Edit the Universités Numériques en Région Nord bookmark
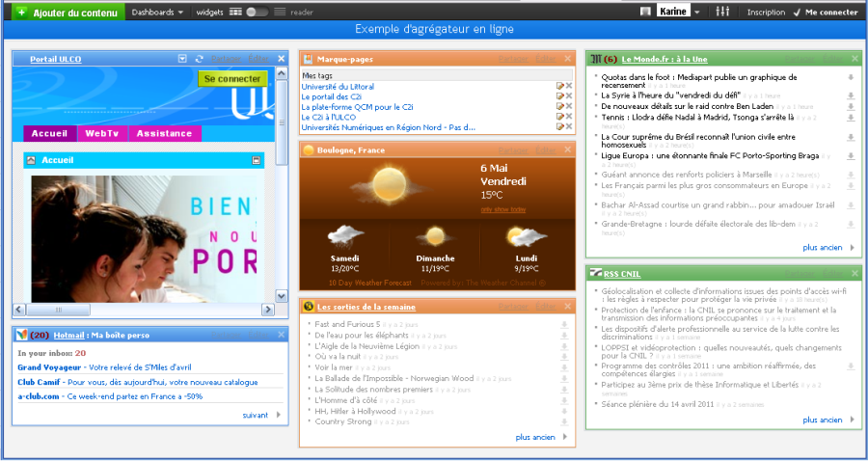Image resolution: width=868 pixels, height=461 pixels. click(x=560, y=126)
